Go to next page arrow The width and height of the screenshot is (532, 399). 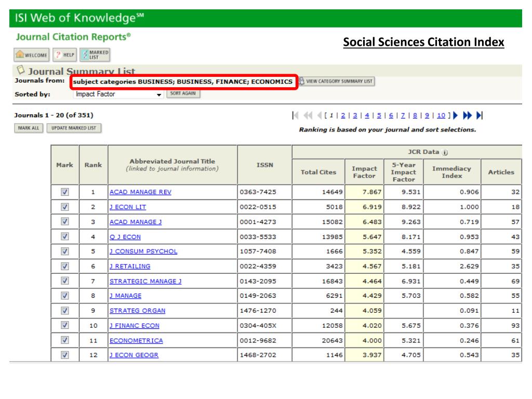tap(455, 116)
